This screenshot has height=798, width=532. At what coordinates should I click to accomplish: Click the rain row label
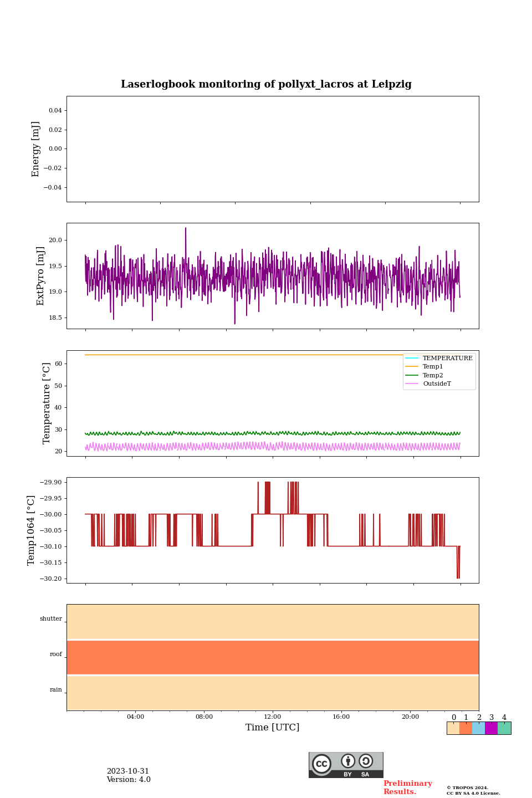tap(56, 689)
